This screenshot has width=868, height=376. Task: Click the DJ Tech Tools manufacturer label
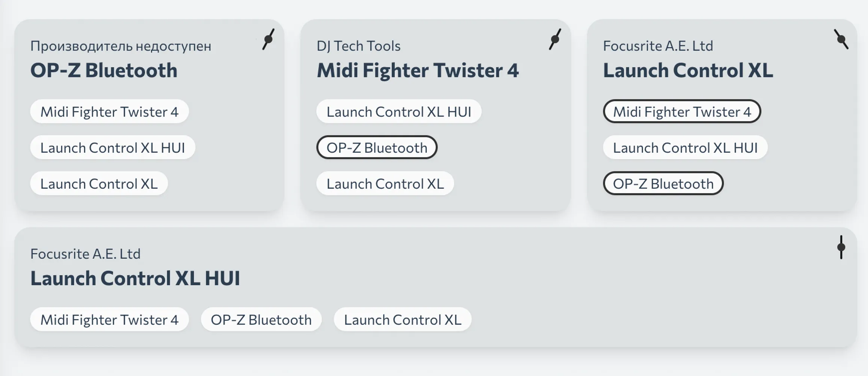(358, 46)
